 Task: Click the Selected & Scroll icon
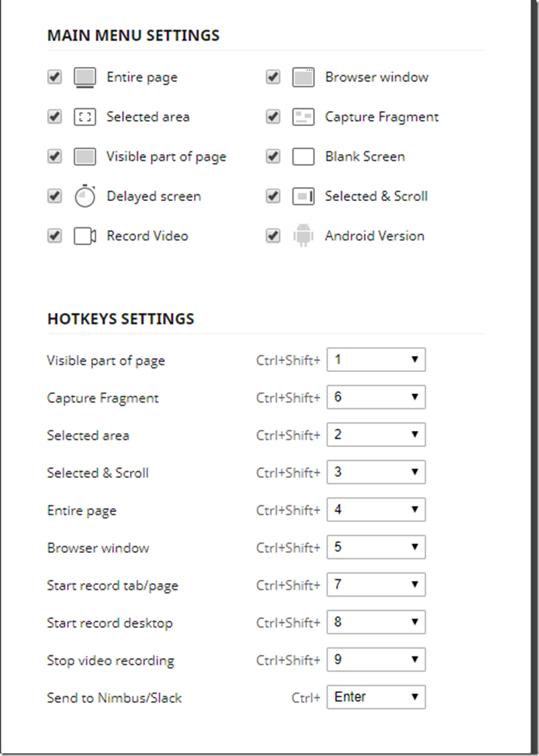[x=303, y=196]
